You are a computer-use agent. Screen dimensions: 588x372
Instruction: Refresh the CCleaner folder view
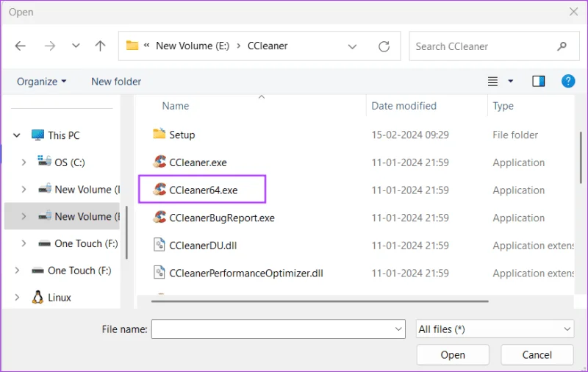[x=384, y=46]
